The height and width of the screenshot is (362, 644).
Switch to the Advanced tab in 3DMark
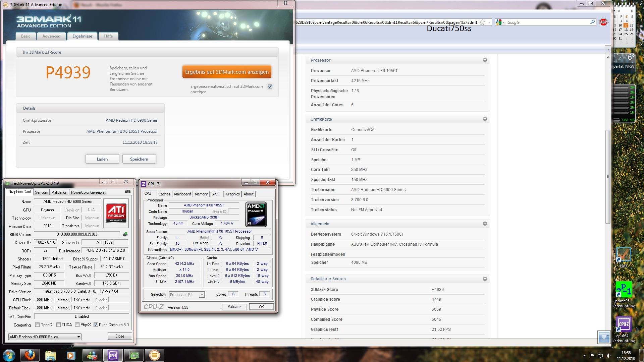pyautogui.click(x=51, y=36)
